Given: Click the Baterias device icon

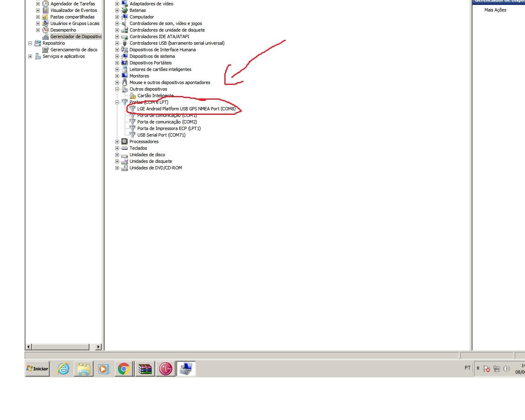Looking at the screenshot, I should [125, 10].
